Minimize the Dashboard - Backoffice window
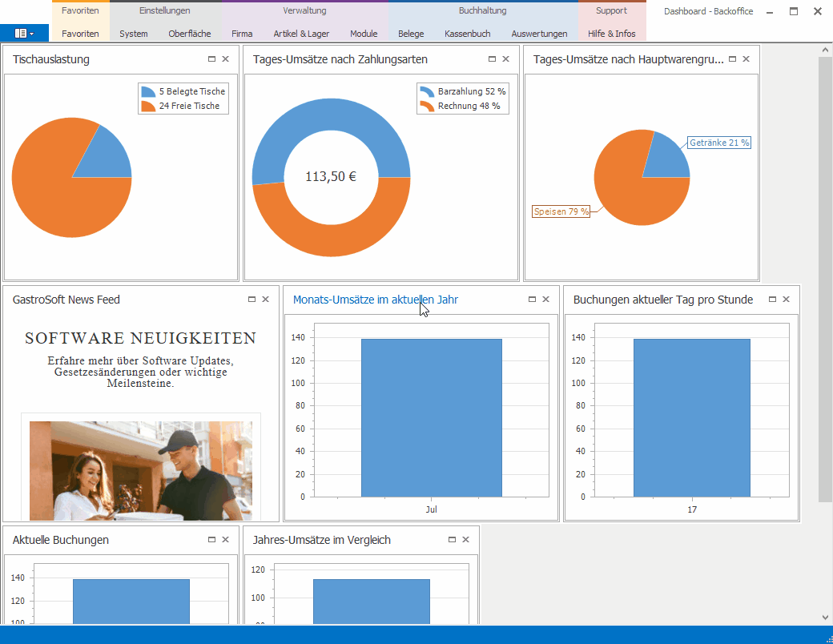This screenshot has width=833, height=644. pos(770,12)
